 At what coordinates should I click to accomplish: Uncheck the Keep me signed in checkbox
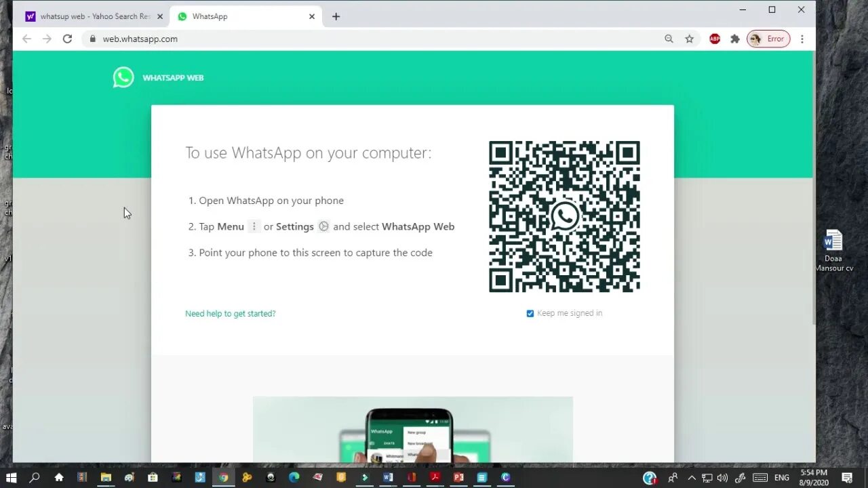point(530,313)
